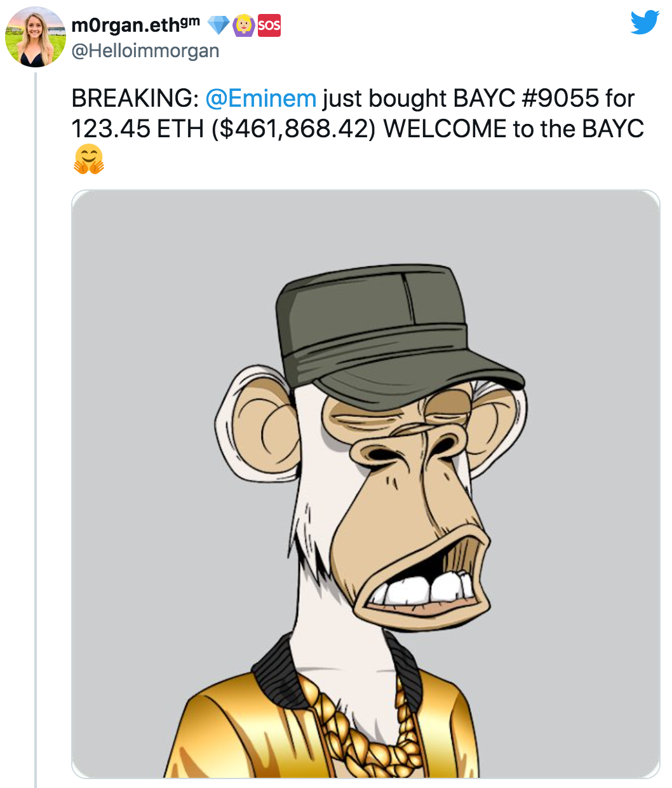672x788 pixels.
Task: Click the hugging face emoji
Action: pyautogui.click(x=88, y=160)
